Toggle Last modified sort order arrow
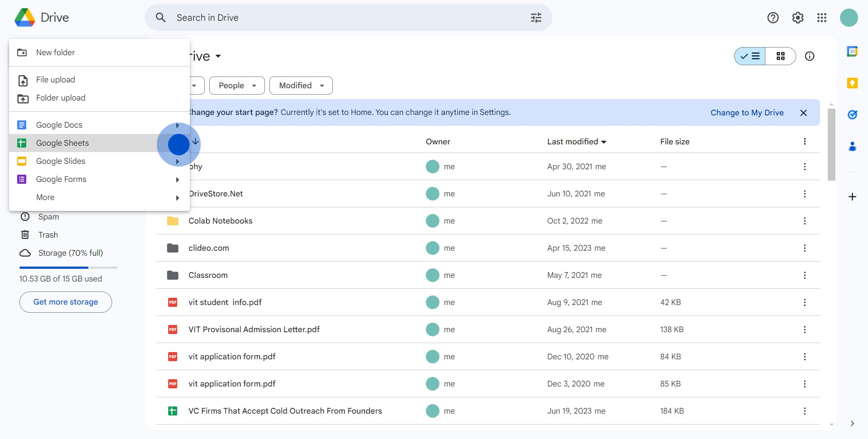The width and height of the screenshot is (868, 439). point(604,142)
